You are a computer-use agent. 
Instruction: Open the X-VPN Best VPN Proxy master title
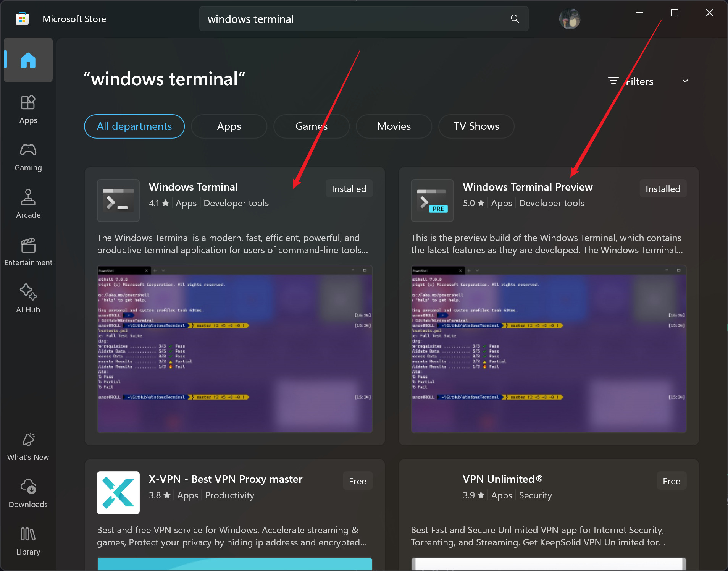[226, 479]
